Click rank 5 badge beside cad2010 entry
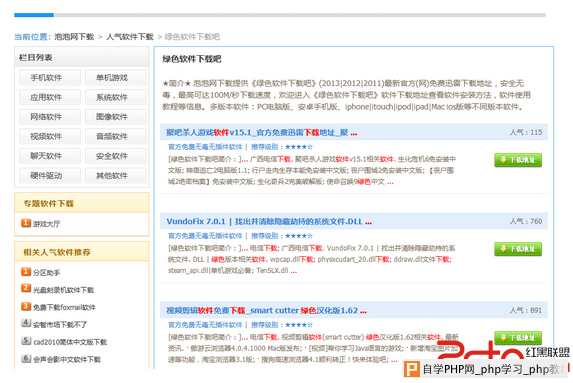Image resolution: width=573 pixels, height=383 pixels. pyautogui.click(x=26, y=341)
